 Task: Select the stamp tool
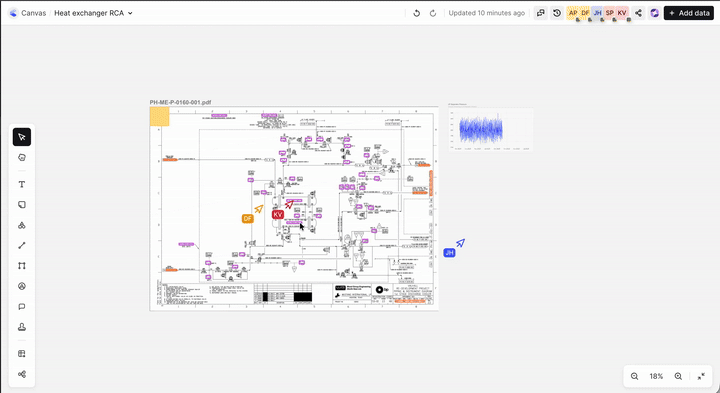point(22,327)
